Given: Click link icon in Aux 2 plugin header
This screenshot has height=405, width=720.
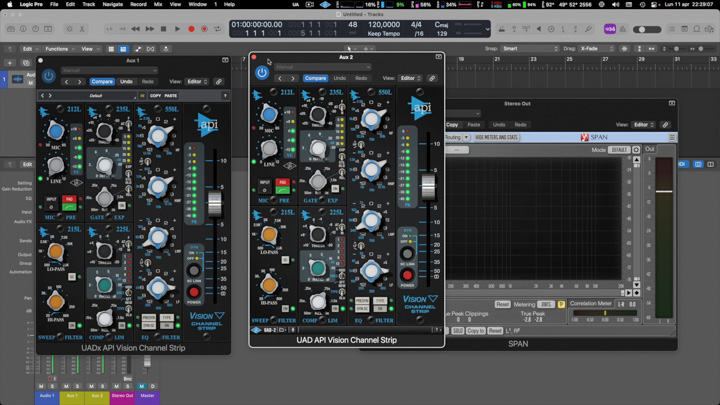Looking at the screenshot, I should tap(432, 78).
